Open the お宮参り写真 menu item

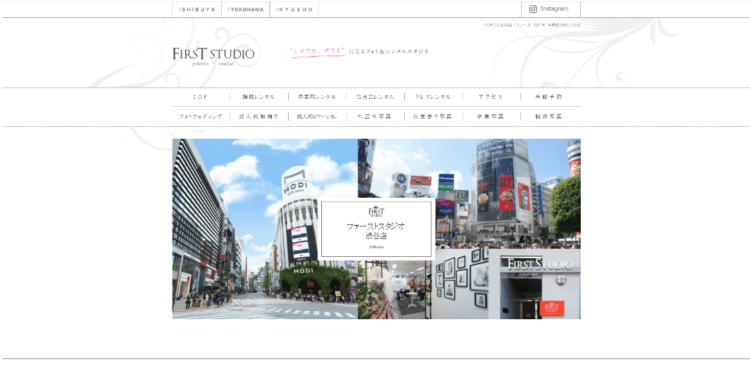tap(433, 117)
